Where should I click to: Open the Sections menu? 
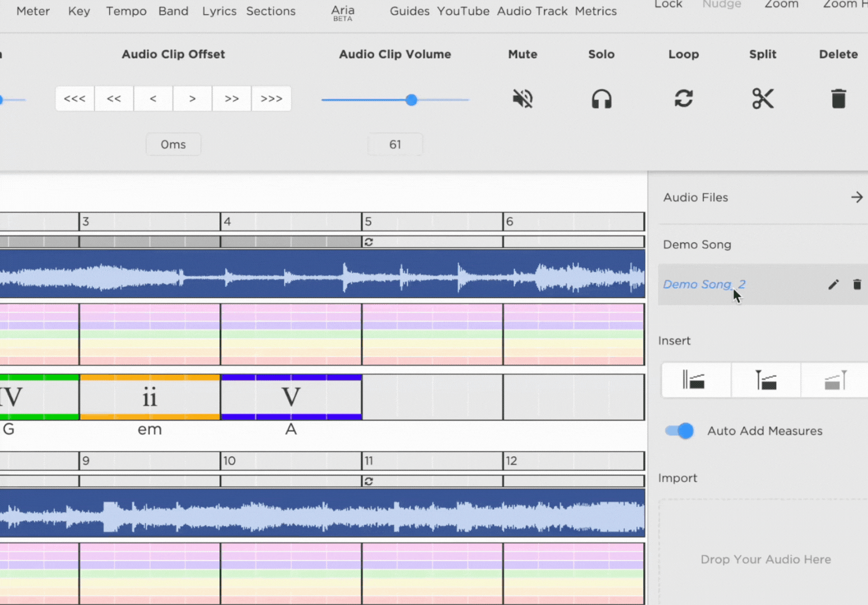pyautogui.click(x=270, y=11)
